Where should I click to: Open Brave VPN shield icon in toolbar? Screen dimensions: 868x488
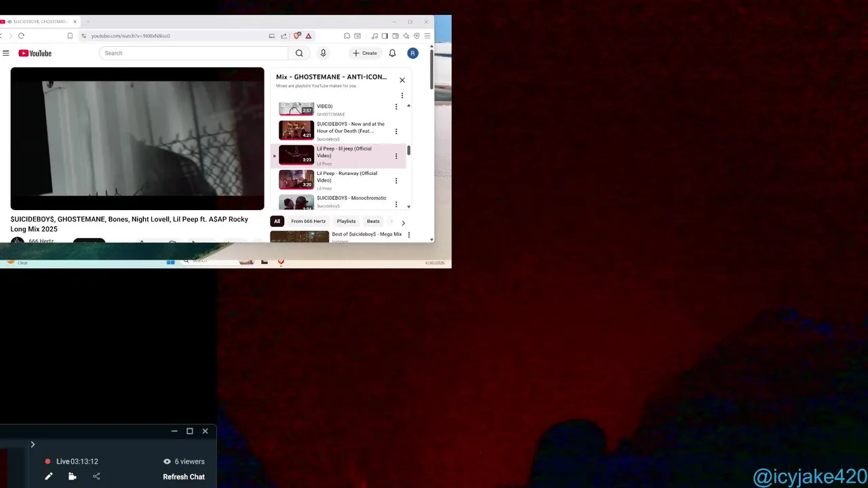click(x=416, y=35)
